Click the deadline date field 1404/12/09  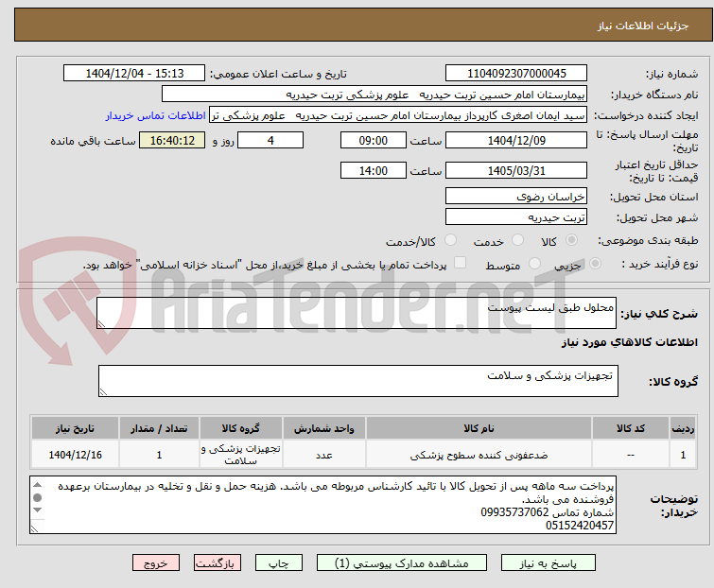click(x=516, y=140)
